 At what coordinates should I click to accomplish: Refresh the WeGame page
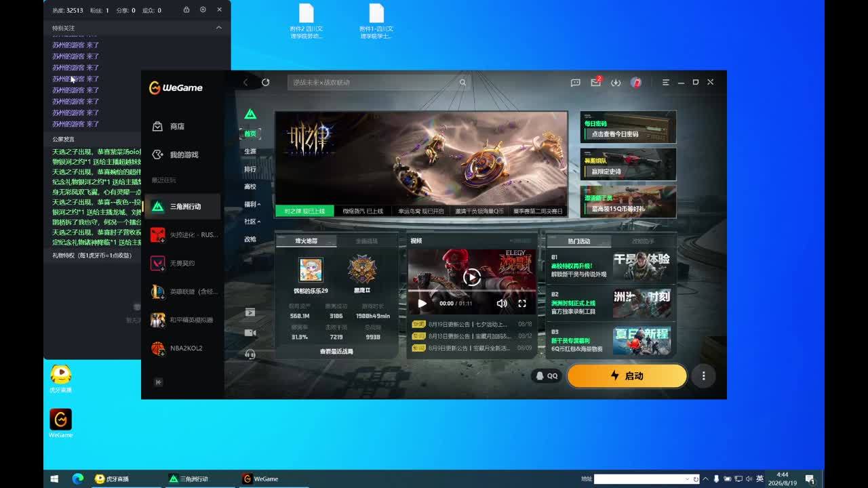[x=266, y=82]
